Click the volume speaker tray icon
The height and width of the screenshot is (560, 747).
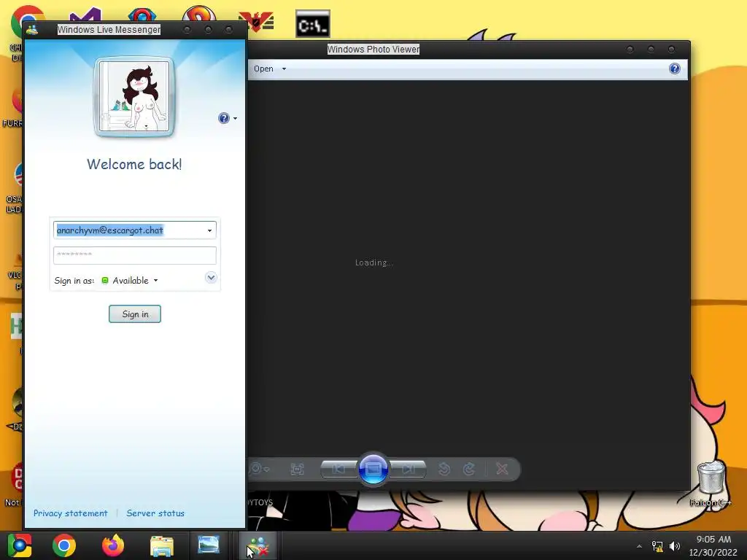(x=675, y=546)
